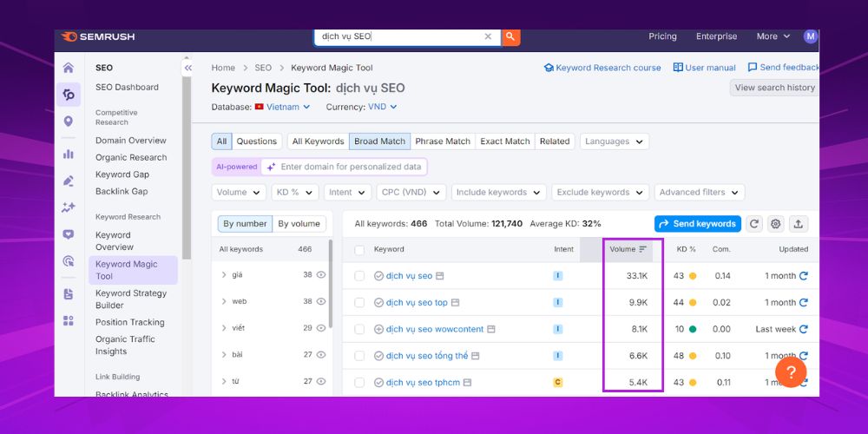Open the Volume filter dropdown
The image size is (868, 434).
click(x=239, y=192)
